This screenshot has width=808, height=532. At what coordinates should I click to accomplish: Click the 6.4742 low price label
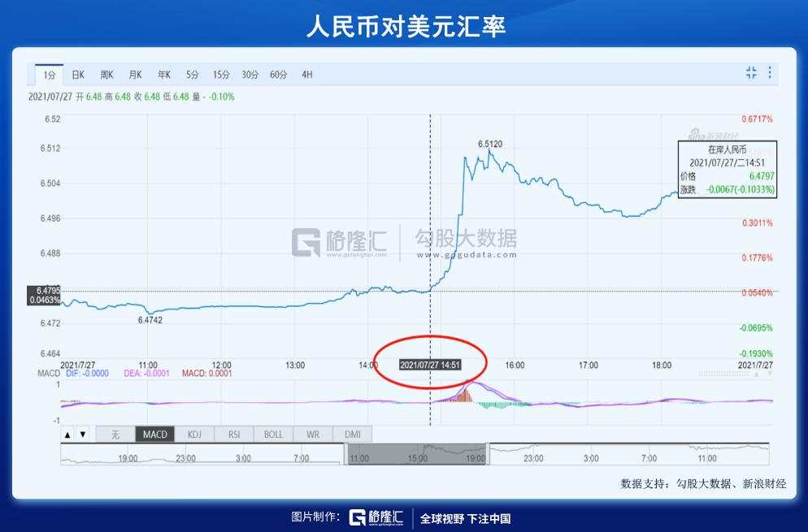(x=150, y=320)
